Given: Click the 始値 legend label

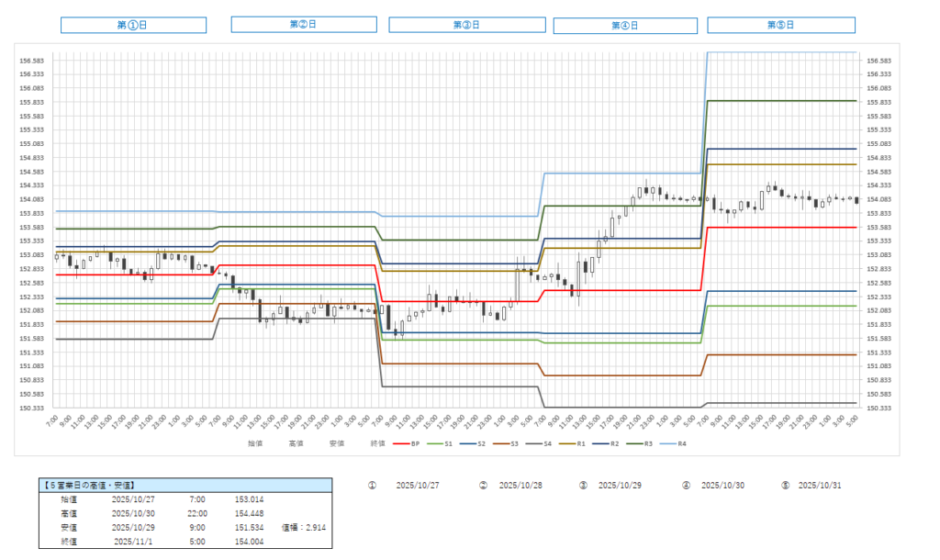Looking at the screenshot, I should (254, 443).
